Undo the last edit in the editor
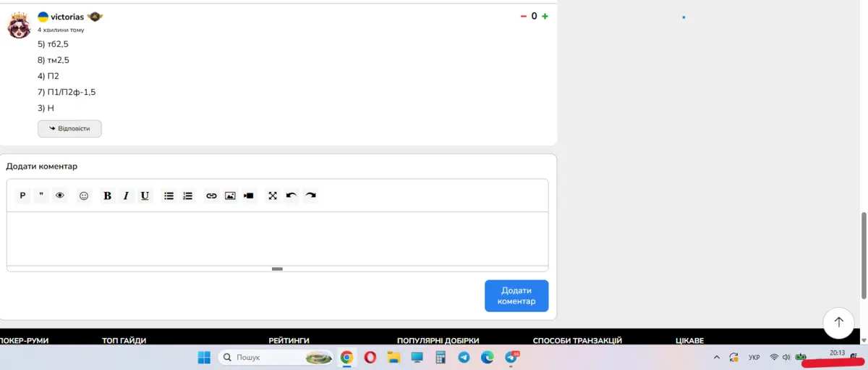 (292, 195)
